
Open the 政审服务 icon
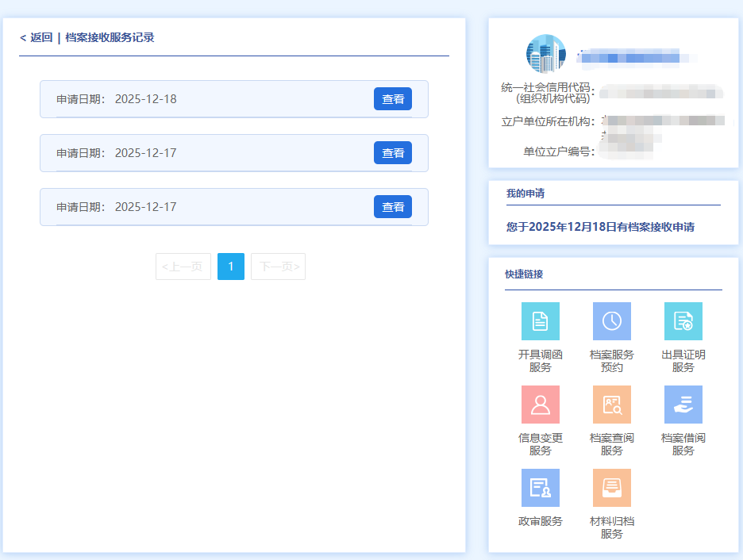540,488
